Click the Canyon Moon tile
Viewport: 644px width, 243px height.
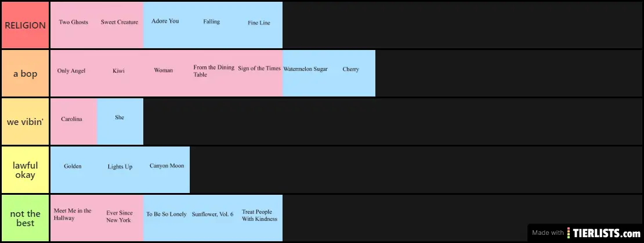[167, 170]
